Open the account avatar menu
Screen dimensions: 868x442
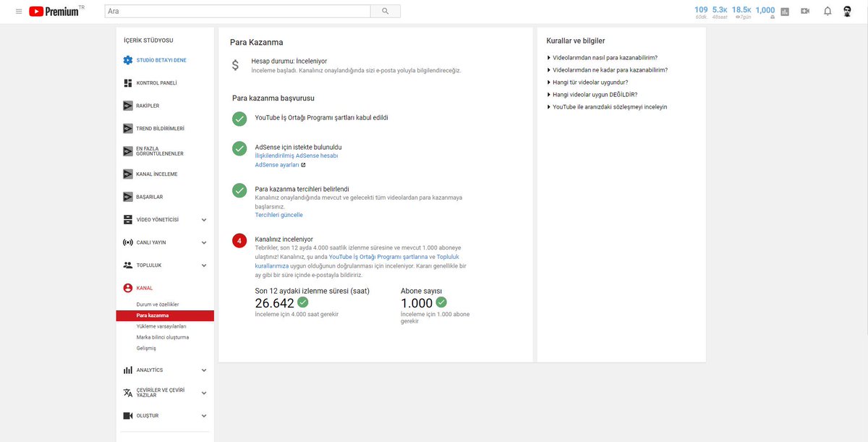[x=847, y=12]
